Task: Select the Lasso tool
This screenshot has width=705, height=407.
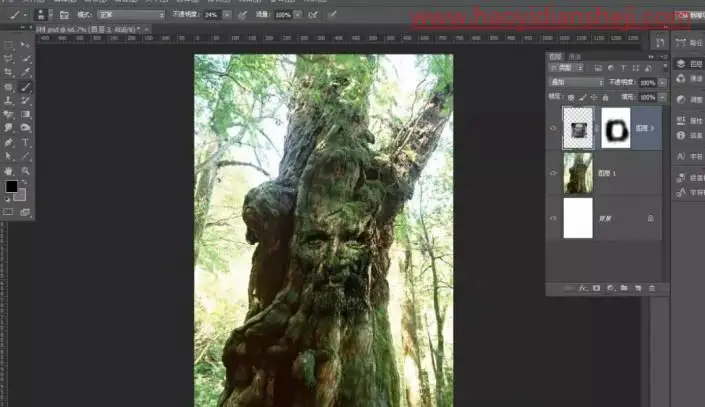Action: tap(9, 59)
